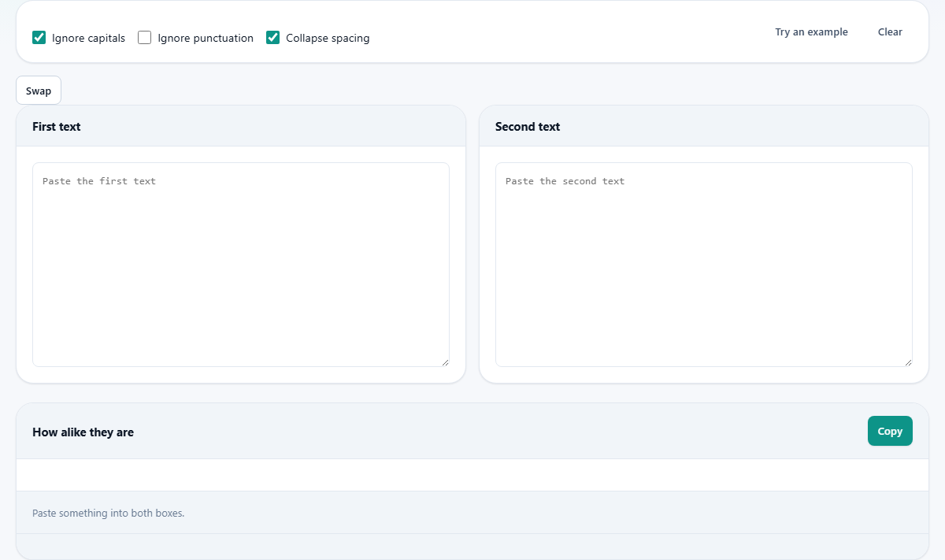
Task: Focus the second text input area
Action: (x=704, y=265)
